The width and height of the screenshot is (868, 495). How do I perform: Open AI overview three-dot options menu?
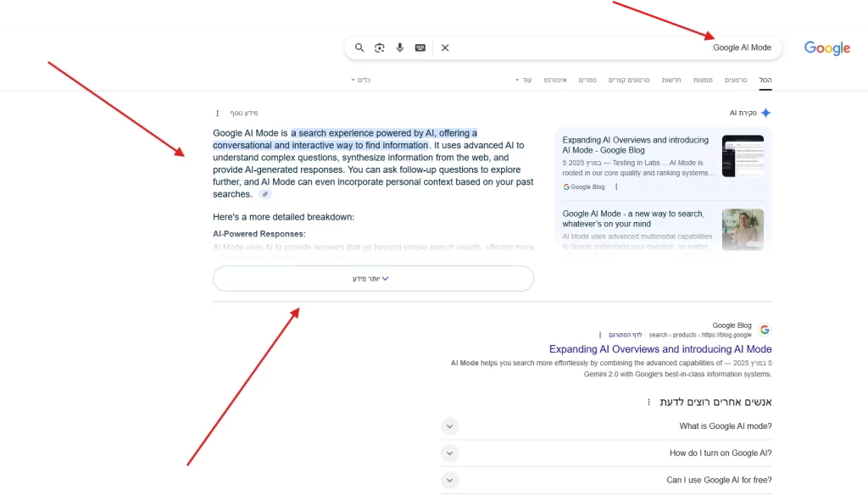(x=217, y=113)
